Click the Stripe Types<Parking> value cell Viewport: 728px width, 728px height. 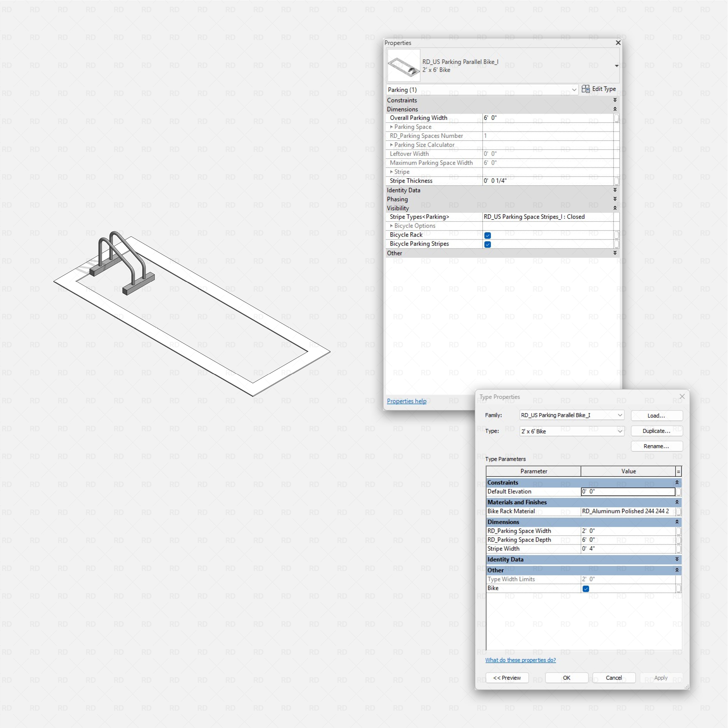click(x=548, y=217)
